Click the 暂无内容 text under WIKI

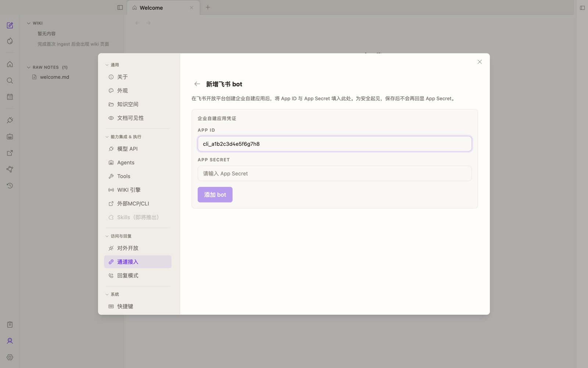pos(47,33)
